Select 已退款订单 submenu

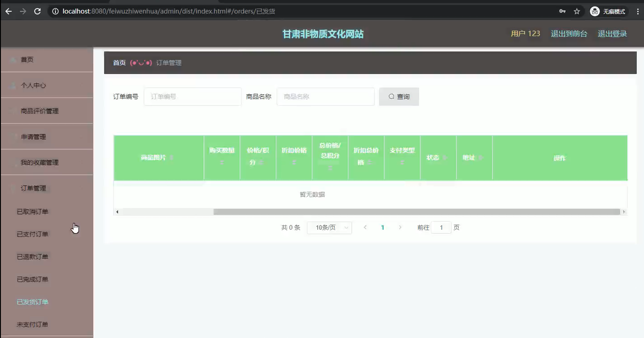(x=47, y=257)
